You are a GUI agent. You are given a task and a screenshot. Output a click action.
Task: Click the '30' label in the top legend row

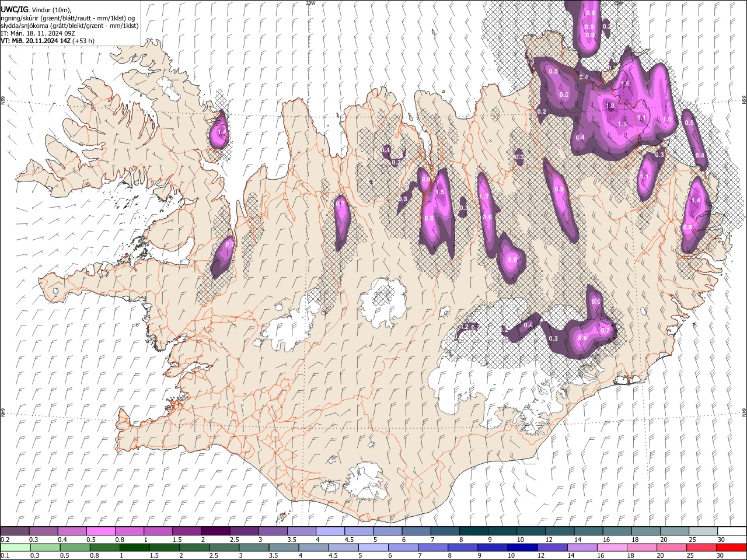721,540
